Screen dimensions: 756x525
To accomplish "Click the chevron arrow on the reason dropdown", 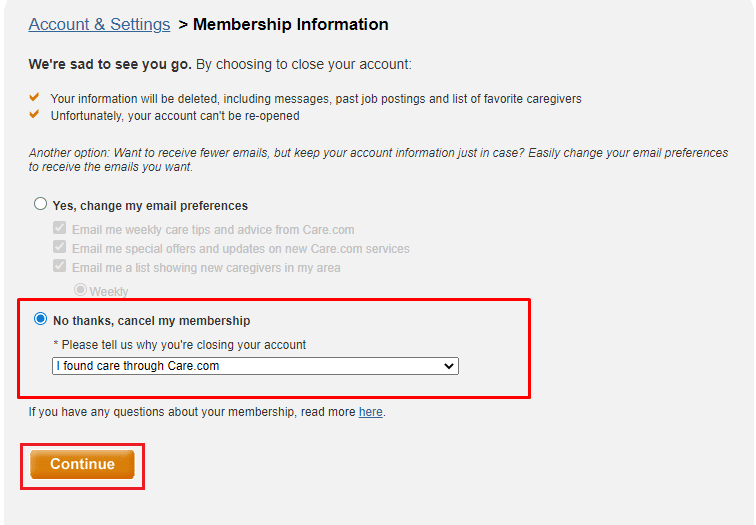I will 448,366.
